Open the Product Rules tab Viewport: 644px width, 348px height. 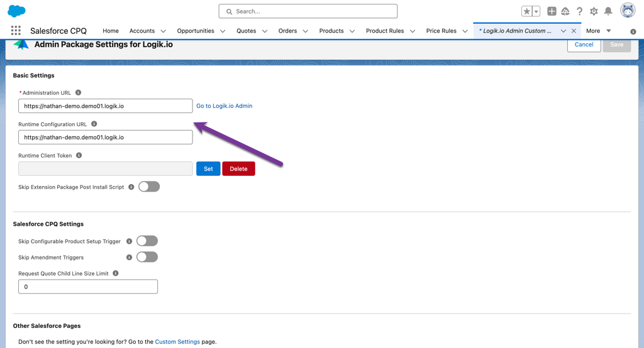click(385, 31)
